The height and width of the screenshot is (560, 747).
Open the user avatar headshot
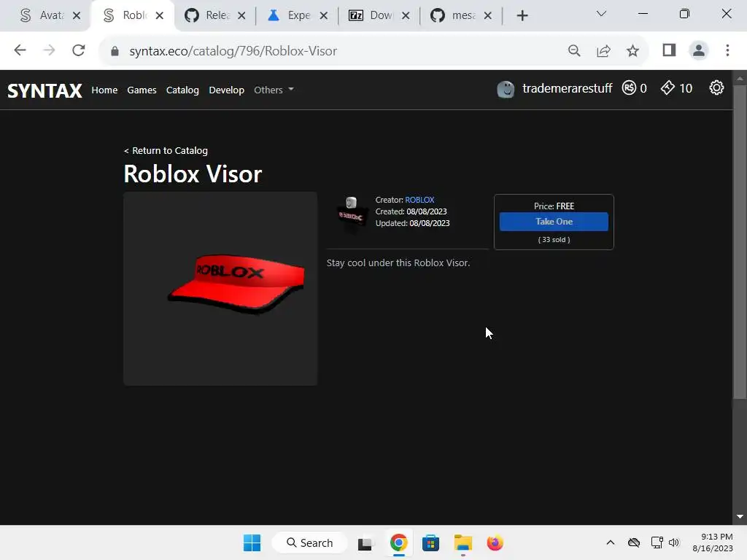[506, 88]
